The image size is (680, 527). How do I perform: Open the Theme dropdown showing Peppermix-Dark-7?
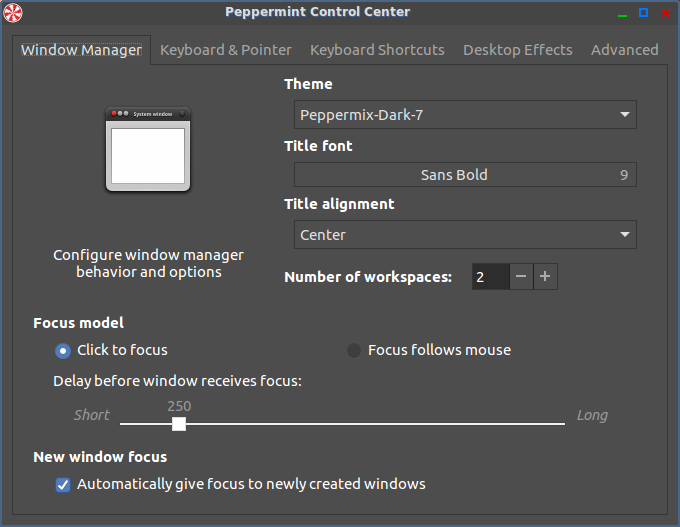(465, 115)
